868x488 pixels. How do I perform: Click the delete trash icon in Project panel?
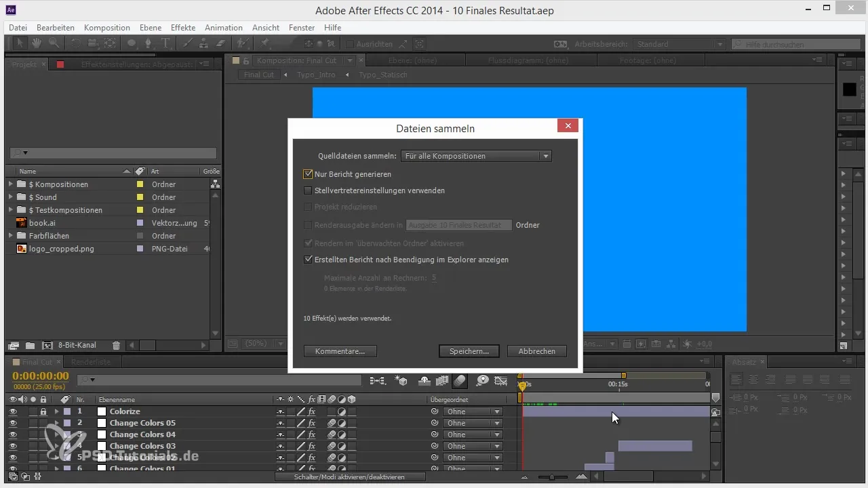click(x=116, y=345)
